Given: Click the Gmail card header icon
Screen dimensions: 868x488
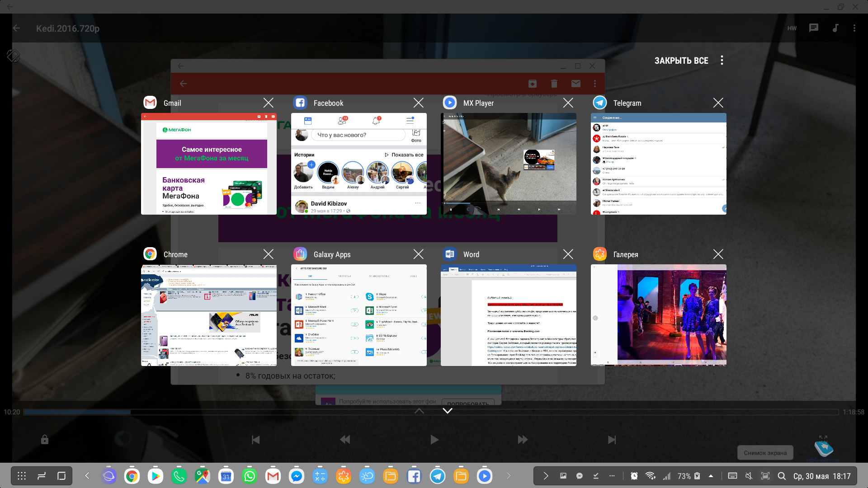Looking at the screenshot, I should coord(150,103).
